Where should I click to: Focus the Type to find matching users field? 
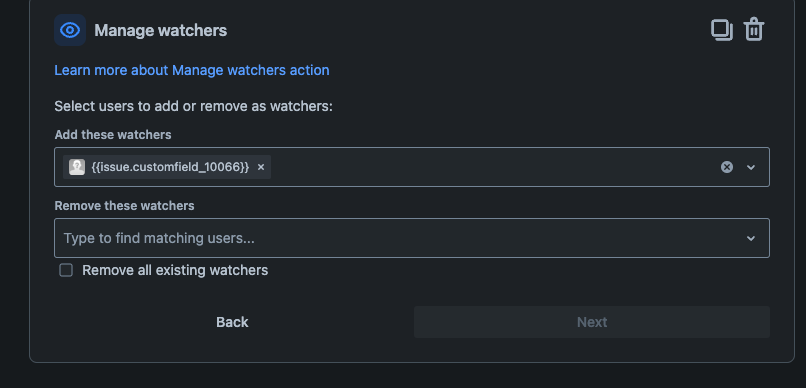[x=412, y=238]
